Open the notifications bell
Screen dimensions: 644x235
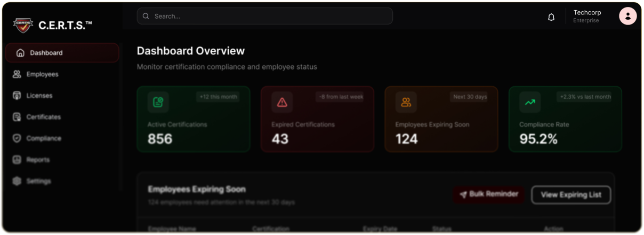[551, 17]
